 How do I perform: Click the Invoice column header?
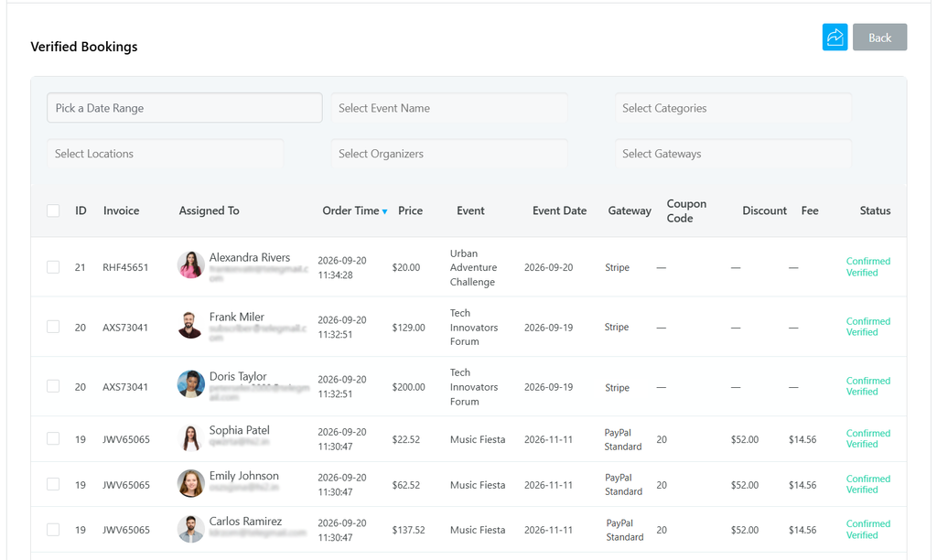[x=122, y=210]
